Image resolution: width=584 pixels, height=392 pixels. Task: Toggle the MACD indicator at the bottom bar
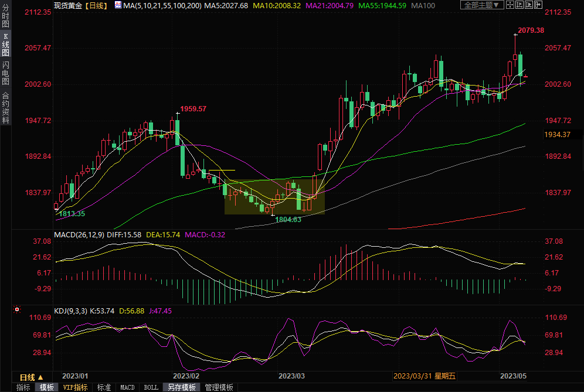(x=127, y=387)
